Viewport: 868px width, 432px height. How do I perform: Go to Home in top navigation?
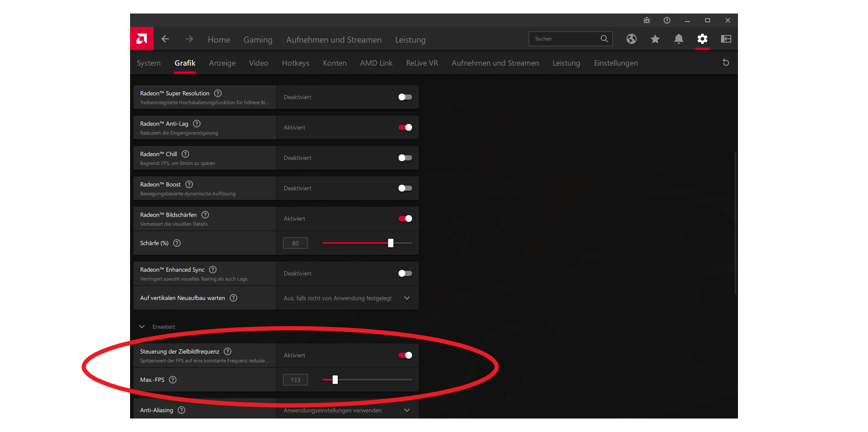(219, 40)
